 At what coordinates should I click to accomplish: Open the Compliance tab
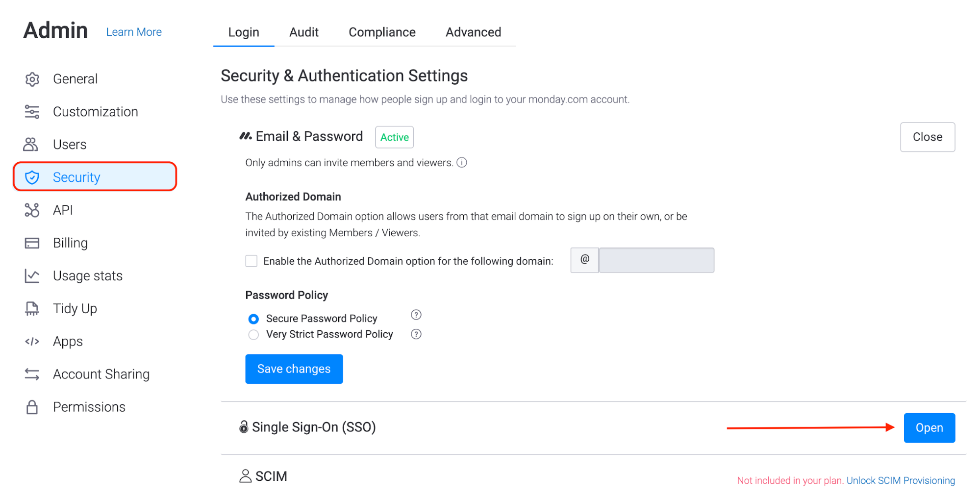coord(382,32)
